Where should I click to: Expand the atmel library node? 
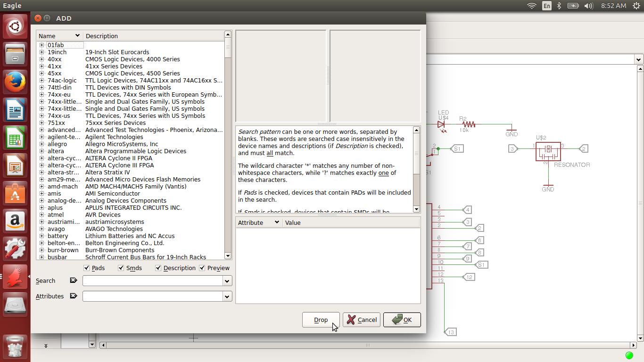point(42,215)
